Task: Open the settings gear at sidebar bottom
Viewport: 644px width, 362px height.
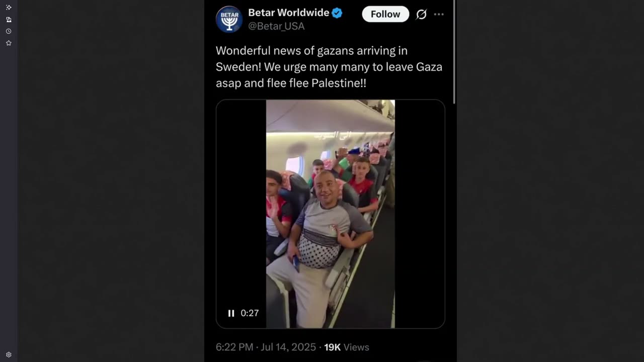Action: pyautogui.click(x=9, y=354)
